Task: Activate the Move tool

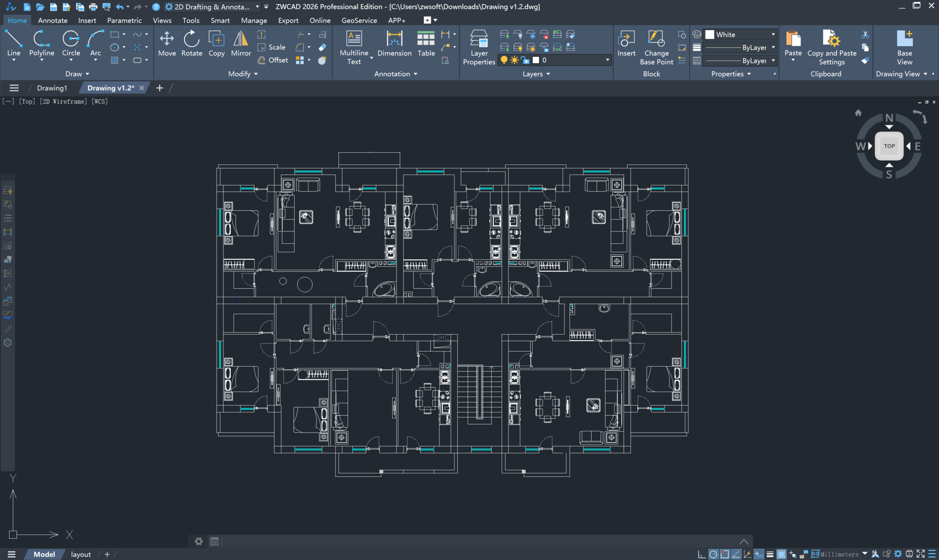Action: coord(167,43)
